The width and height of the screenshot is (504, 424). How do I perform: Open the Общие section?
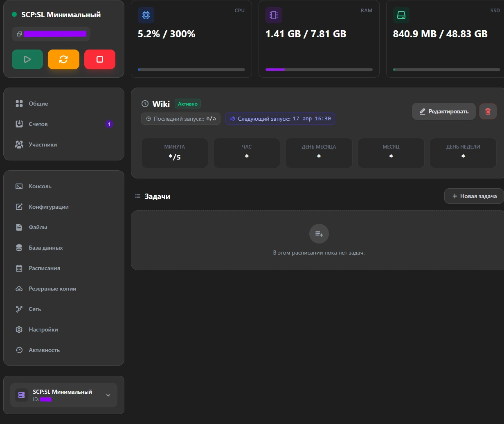coord(64,104)
